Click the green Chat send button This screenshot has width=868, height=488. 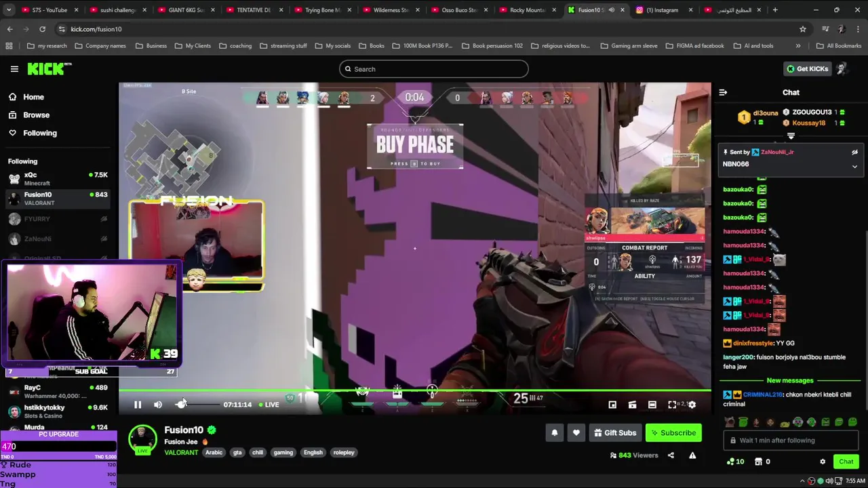[x=846, y=462]
